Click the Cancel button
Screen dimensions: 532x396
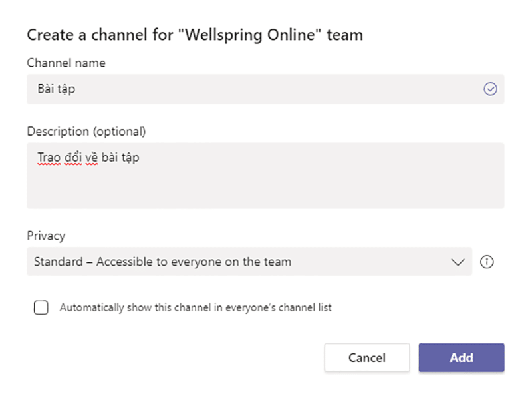367,357
